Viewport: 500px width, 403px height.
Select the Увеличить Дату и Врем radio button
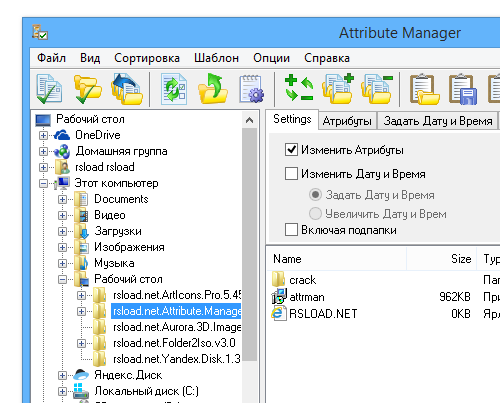315,213
